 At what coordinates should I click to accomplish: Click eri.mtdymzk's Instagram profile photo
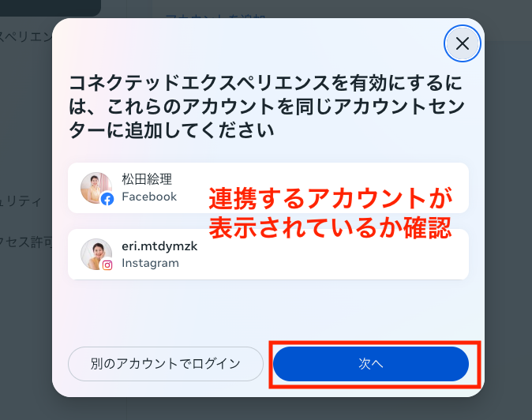click(x=96, y=254)
